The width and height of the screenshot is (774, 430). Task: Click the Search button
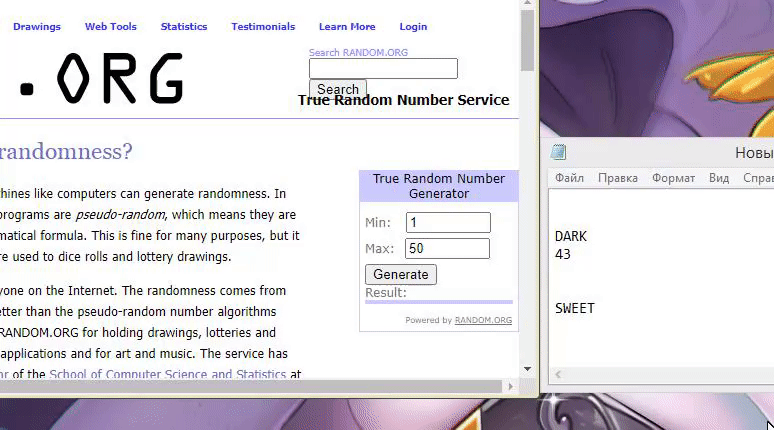click(x=338, y=88)
